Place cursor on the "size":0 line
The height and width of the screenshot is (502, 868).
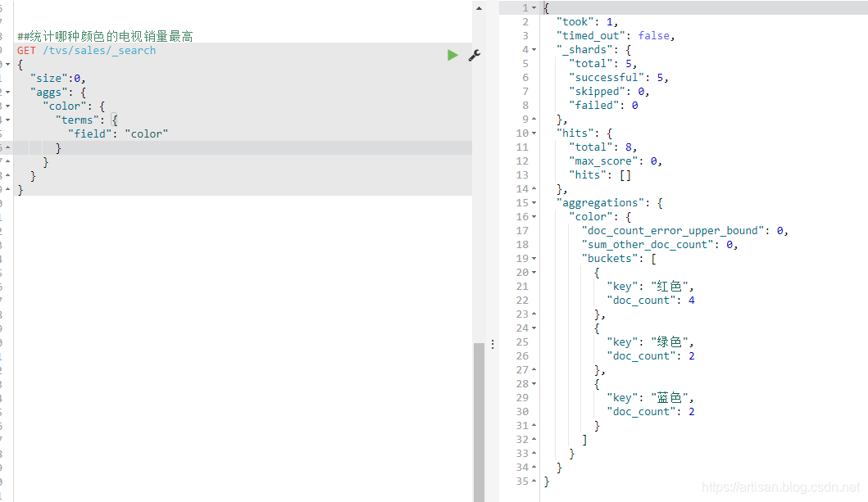pyautogui.click(x=57, y=79)
